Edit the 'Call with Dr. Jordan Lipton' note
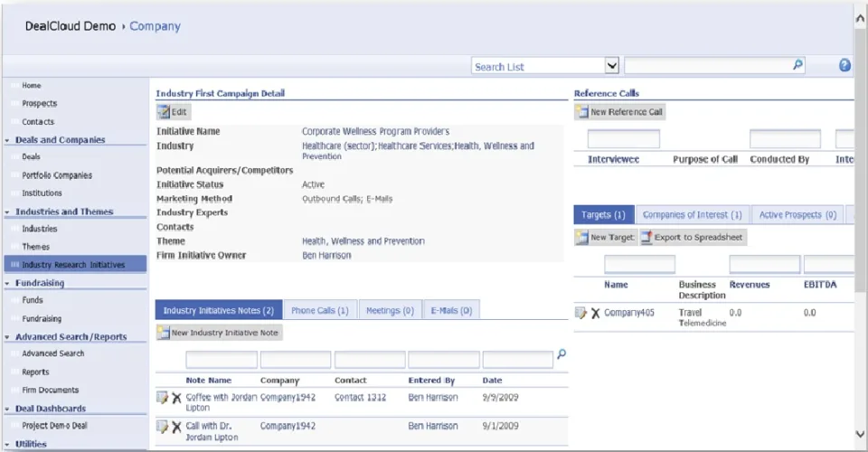The image size is (868, 452). click(x=162, y=427)
